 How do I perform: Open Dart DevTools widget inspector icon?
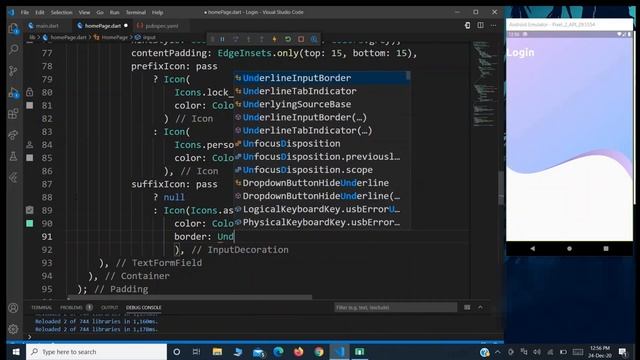point(314,39)
